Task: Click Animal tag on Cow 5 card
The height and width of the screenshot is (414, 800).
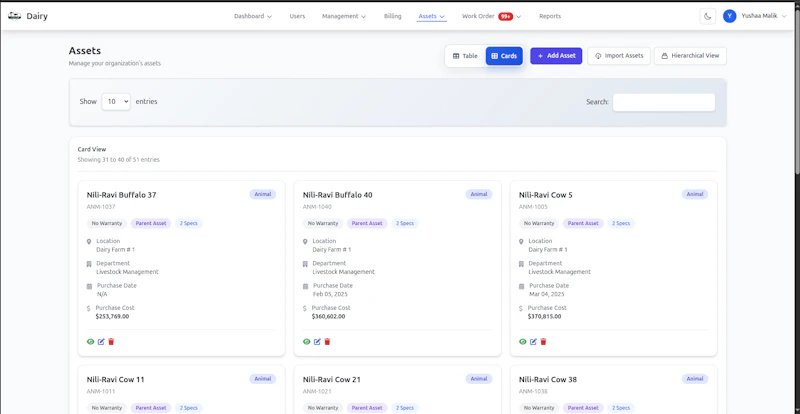Action: point(695,194)
